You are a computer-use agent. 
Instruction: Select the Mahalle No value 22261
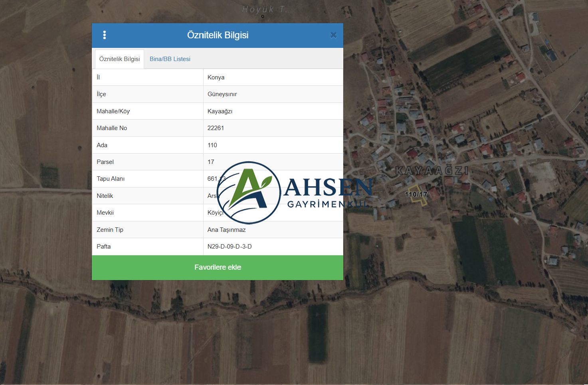click(x=216, y=128)
